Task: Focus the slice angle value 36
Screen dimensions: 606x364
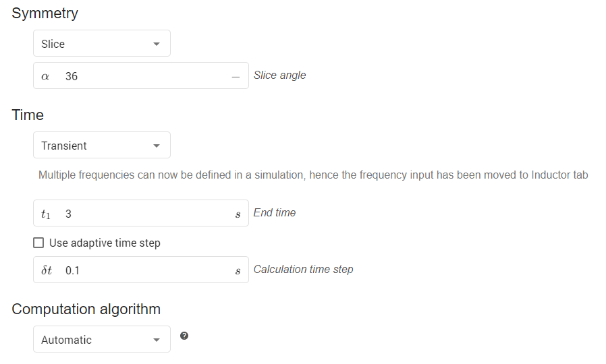Action: click(142, 76)
